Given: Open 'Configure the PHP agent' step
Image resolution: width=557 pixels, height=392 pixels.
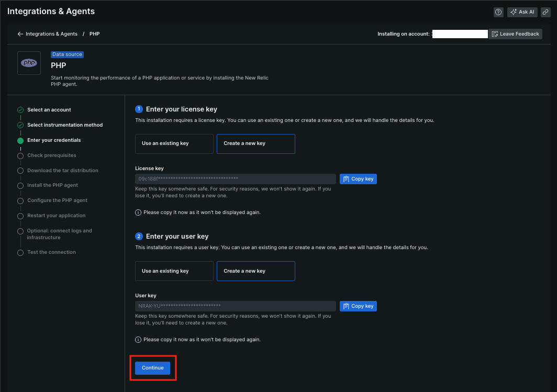Looking at the screenshot, I should point(57,200).
